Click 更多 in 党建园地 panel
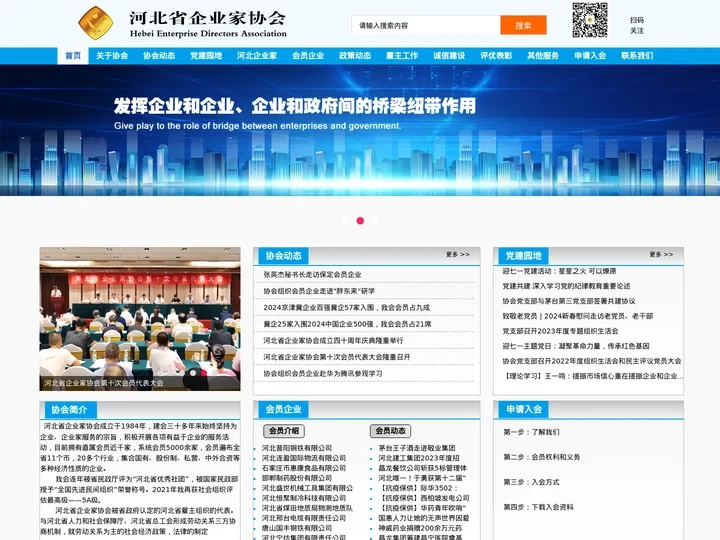The height and width of the screenshot is (540, 720). tap(661, 254)
